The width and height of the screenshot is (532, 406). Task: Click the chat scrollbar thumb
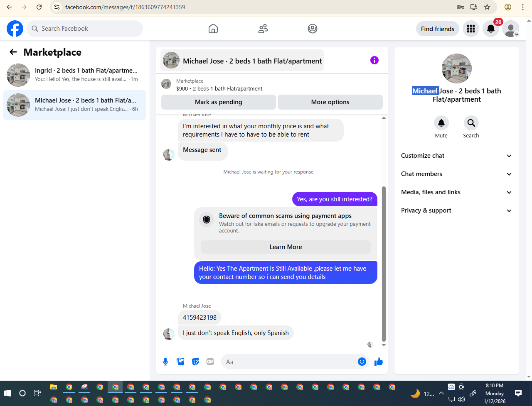pyautogui.click(x=384, y=264)
